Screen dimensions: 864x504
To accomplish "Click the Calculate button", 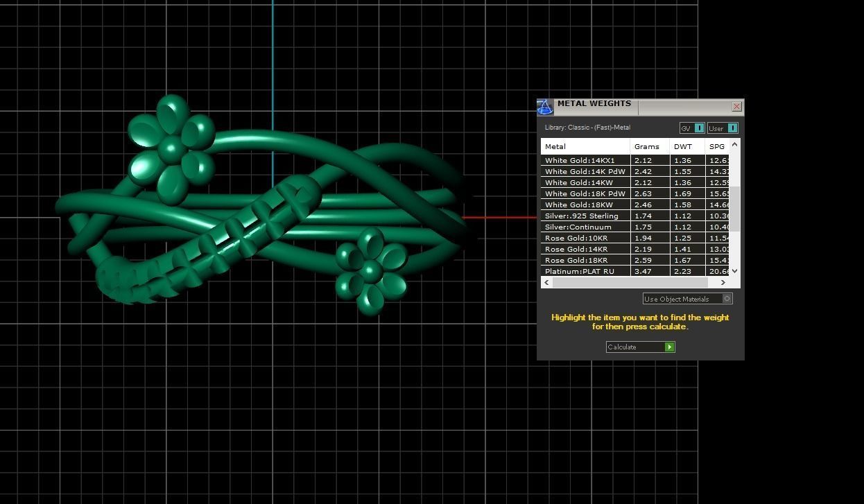I will coord(640,347).
